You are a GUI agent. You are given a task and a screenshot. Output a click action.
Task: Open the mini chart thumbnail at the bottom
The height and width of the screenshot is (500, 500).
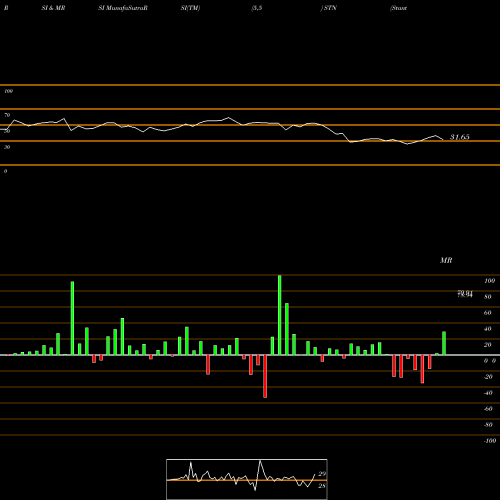[x=247, y=479]
